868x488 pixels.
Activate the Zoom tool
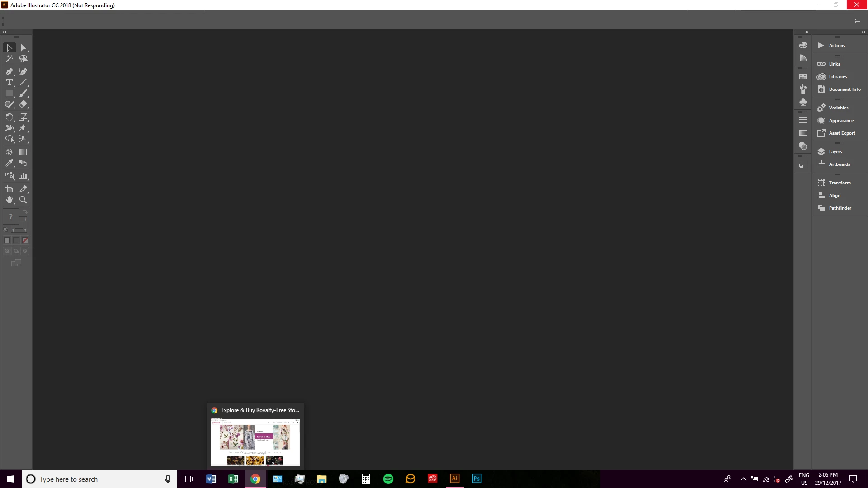tap(23, 200)
